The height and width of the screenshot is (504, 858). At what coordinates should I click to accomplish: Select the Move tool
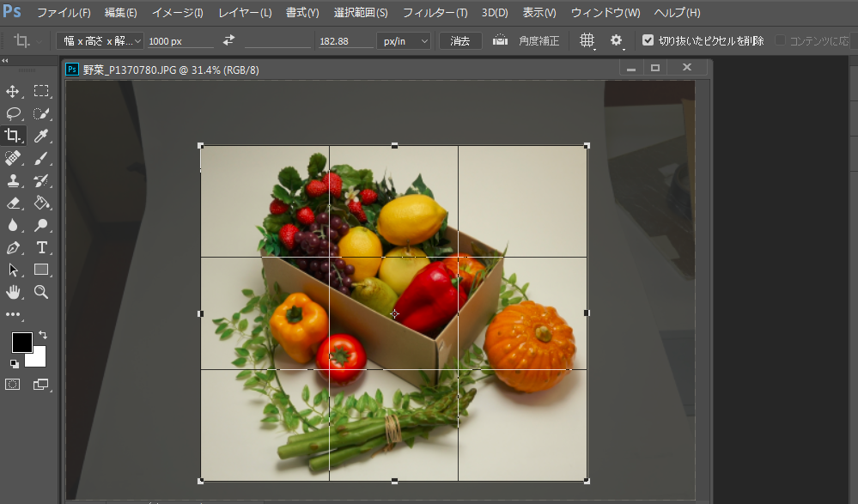(x=13, y=91)
